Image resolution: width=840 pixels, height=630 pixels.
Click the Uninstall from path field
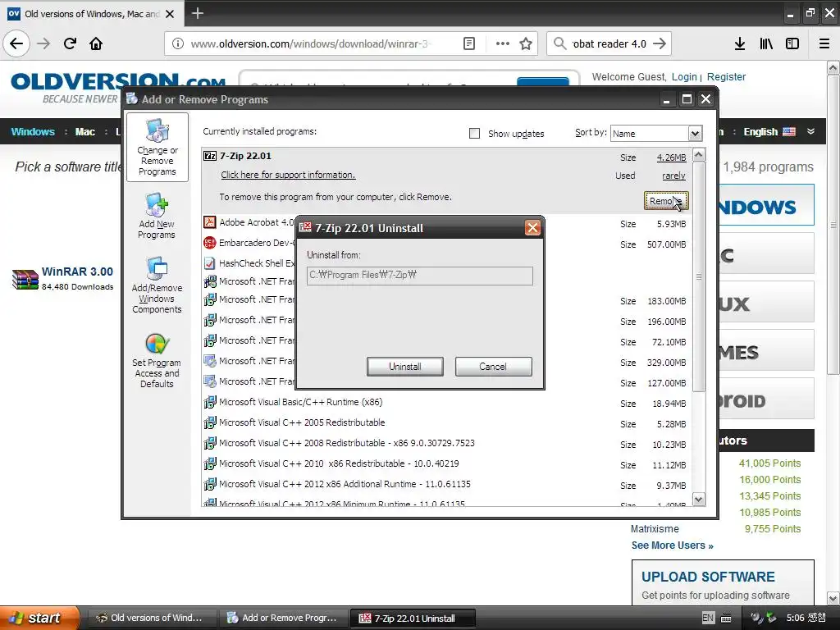pyautogui.click(x=419, y=276)
